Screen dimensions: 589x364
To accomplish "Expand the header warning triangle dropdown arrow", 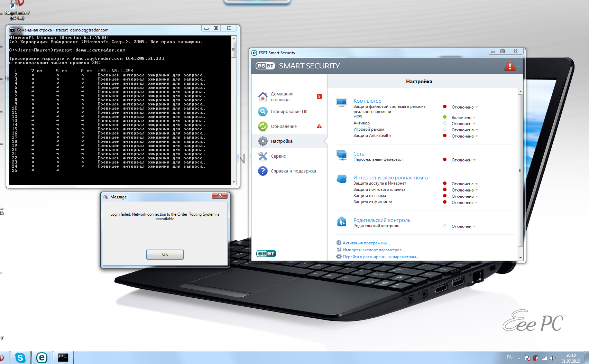I will [x=518, y=66].
